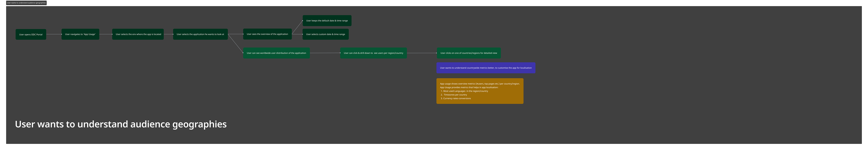Select 'User sees the overview of the application' node
The height and width of the screenshot is (150, 868).
pos(267,34)
